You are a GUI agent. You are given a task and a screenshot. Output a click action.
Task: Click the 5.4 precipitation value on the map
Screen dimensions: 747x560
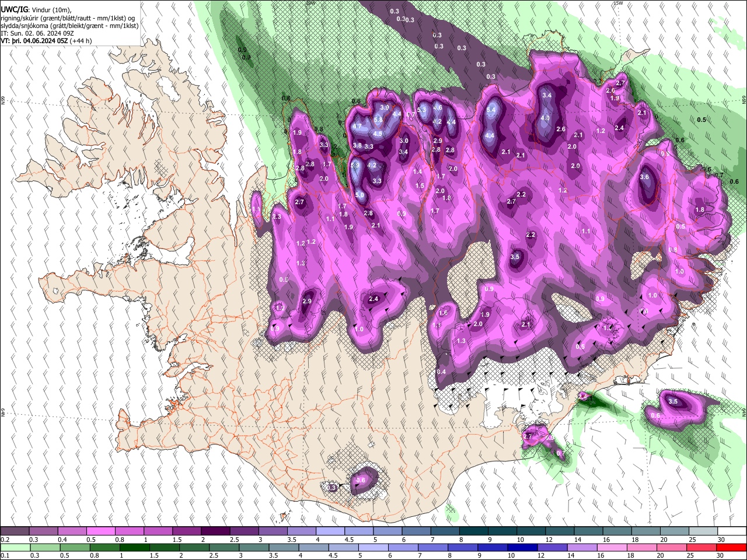[491, 110]
